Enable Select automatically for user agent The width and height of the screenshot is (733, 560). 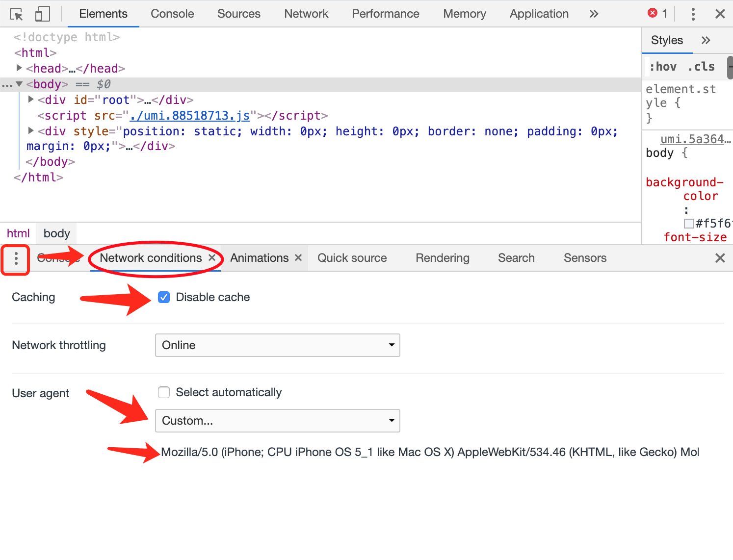(x=164, y=392)
